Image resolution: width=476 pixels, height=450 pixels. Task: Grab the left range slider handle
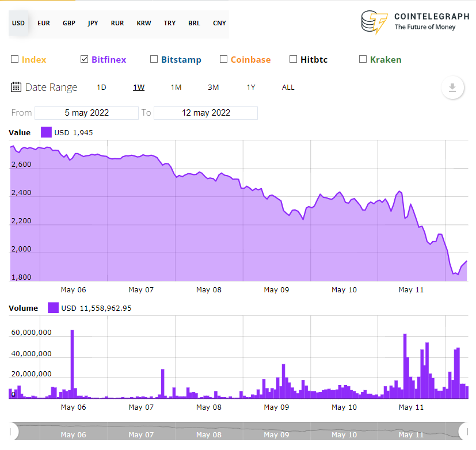click(x=12, y=431)
